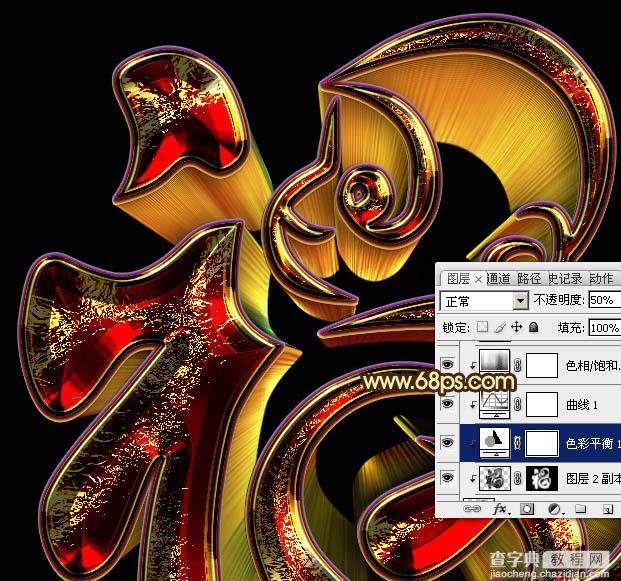The image size is (621, 581).
Task: Select the 图层 2 副本 black mask thumbnail
Action: coord(542,478)
